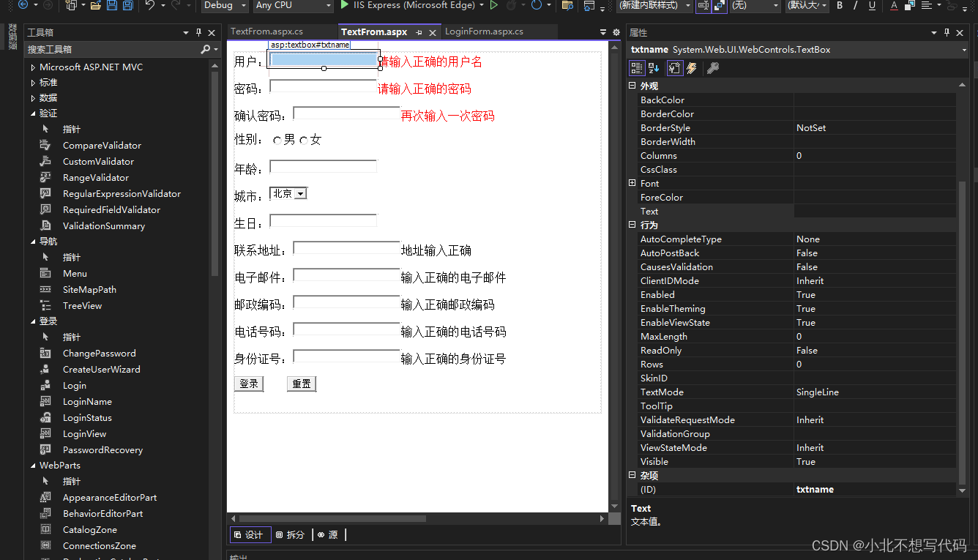Screen dimensions: 978x560
Task: Select the Events lightning bolt in Properties panel
Action: [x=691, y=67]
